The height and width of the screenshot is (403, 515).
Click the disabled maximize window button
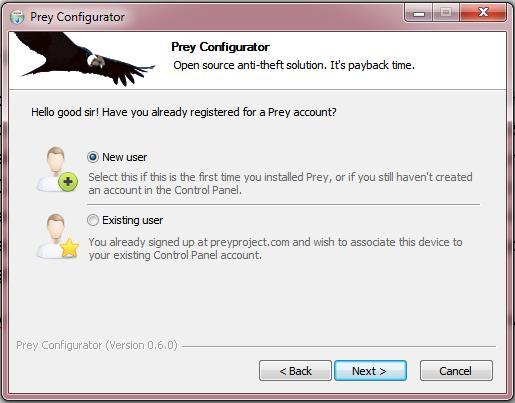point(446,13)
